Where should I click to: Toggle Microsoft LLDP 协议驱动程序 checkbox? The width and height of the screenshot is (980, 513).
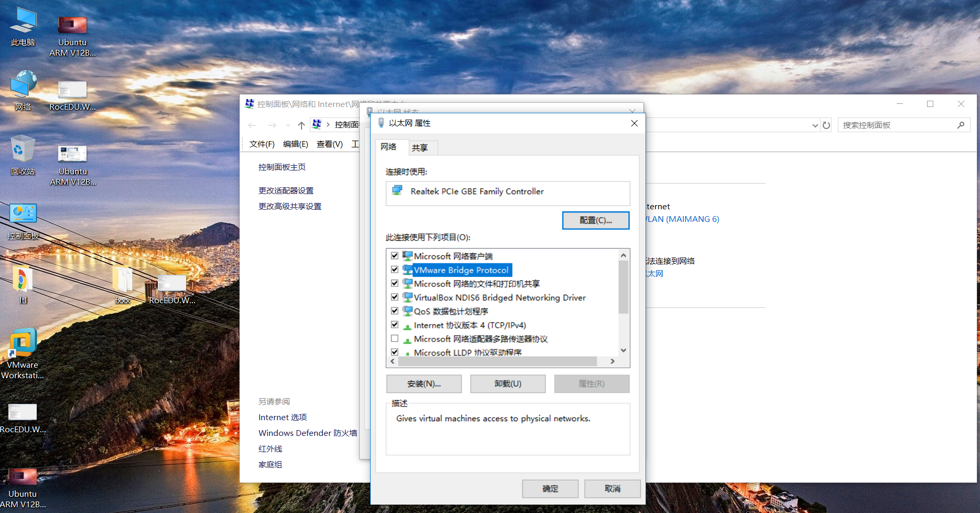pos(395,352)
